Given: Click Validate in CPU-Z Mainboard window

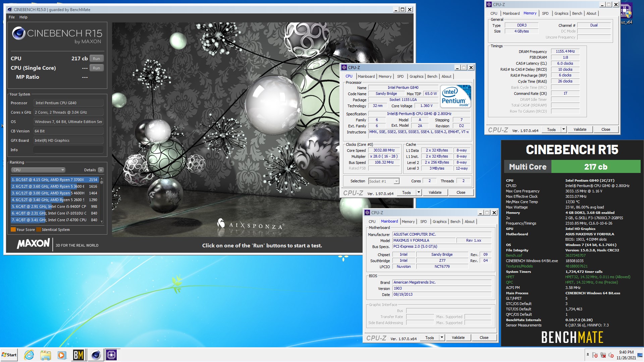Looking at the screenshot, I should pyautogui.click(x=458, y=338).
